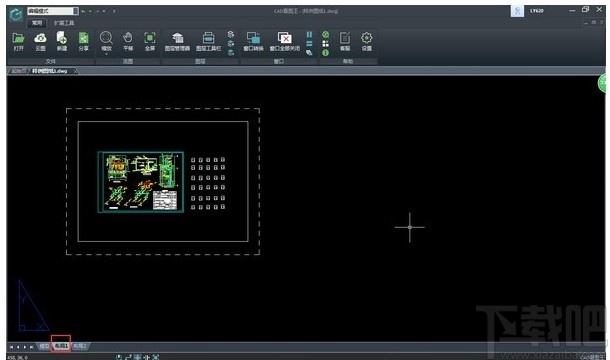Image resolution: width=610 pixels, height=360 pixels.
Task: Open the Settings (设置) gear icon
Action: click(366, 42)
